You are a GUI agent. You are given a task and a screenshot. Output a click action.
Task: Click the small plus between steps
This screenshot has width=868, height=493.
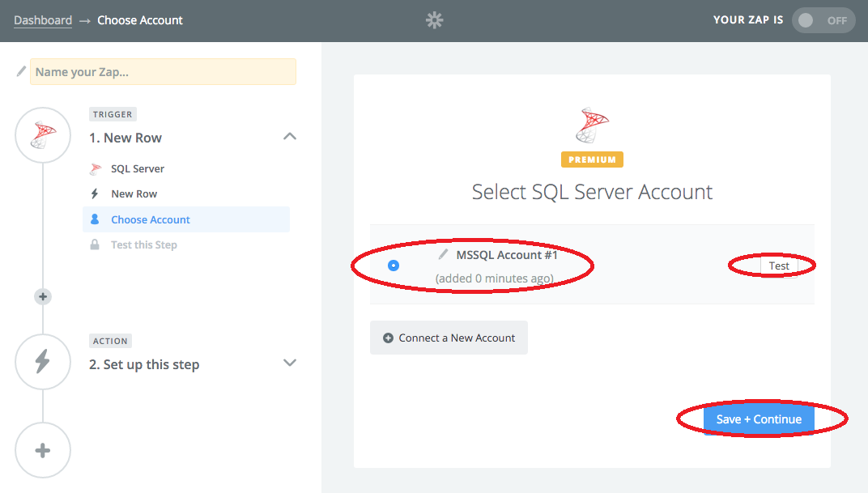pos(43,297)
